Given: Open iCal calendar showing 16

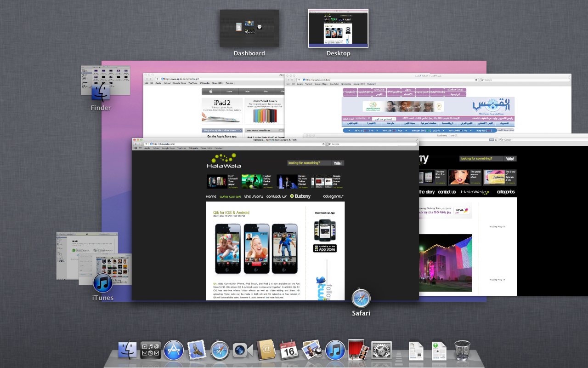Looking at the screenshot, I should pos(289,351).
